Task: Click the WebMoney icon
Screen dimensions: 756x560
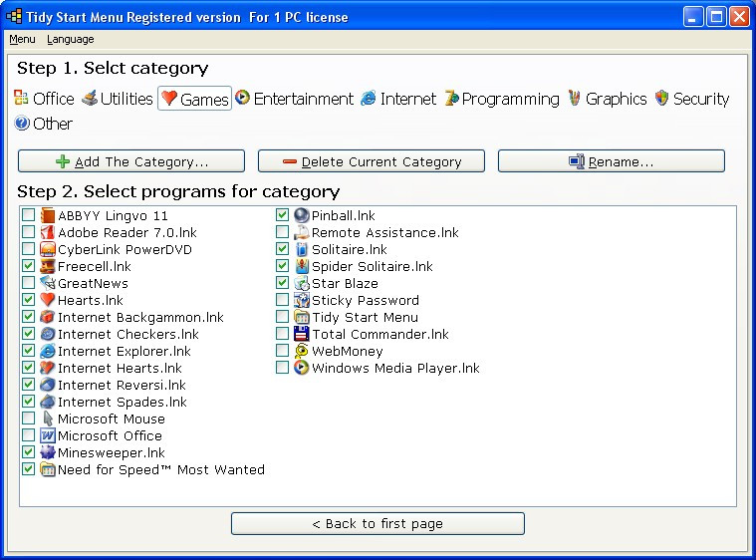Action: tap(302, 351)
